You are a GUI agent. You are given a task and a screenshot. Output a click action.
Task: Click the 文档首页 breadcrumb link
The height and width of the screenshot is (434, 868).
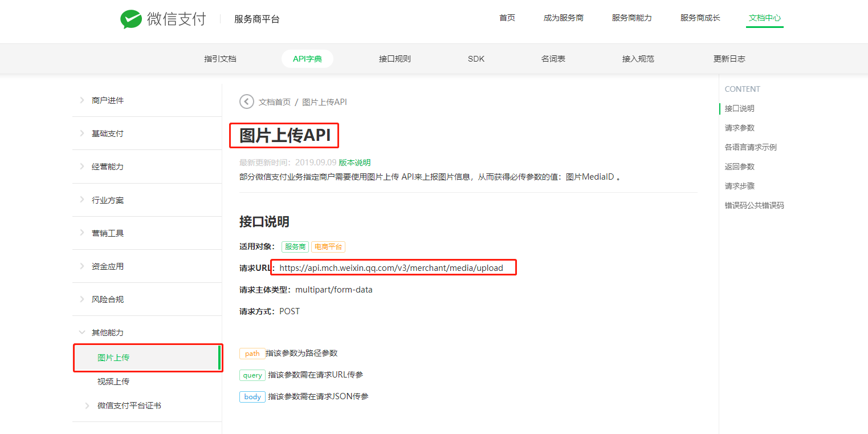coord(275,102)
